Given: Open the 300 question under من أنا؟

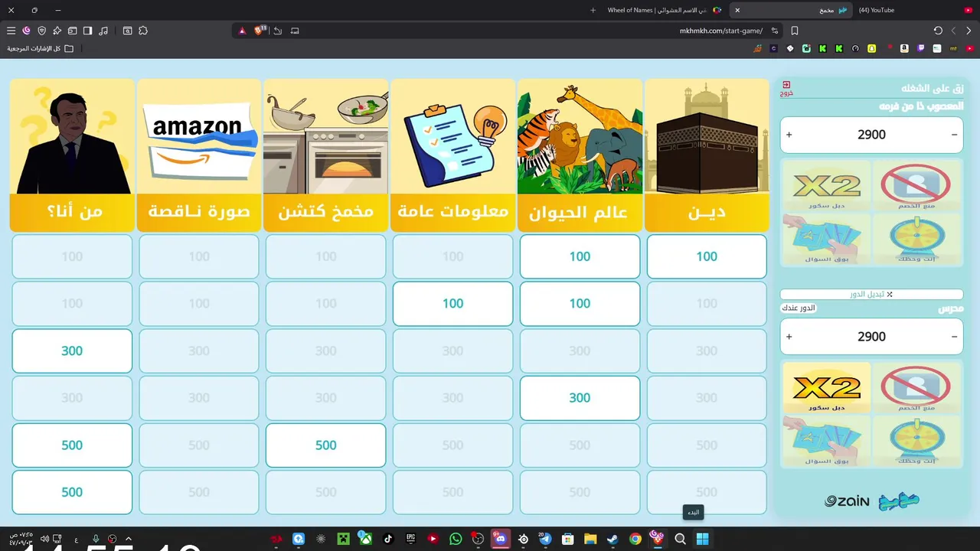Looking at the screenshot, I should [72, 350].
